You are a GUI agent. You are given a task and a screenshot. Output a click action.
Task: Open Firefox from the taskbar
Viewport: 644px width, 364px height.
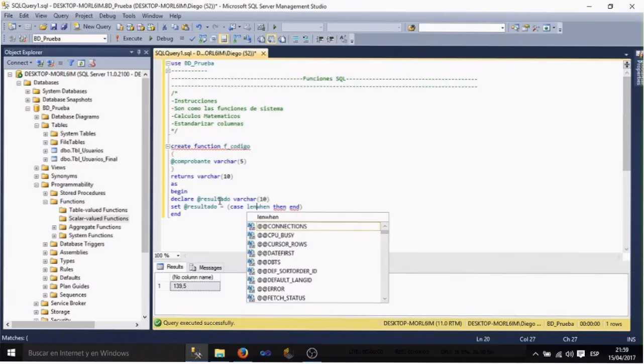[x=243, y=353]
